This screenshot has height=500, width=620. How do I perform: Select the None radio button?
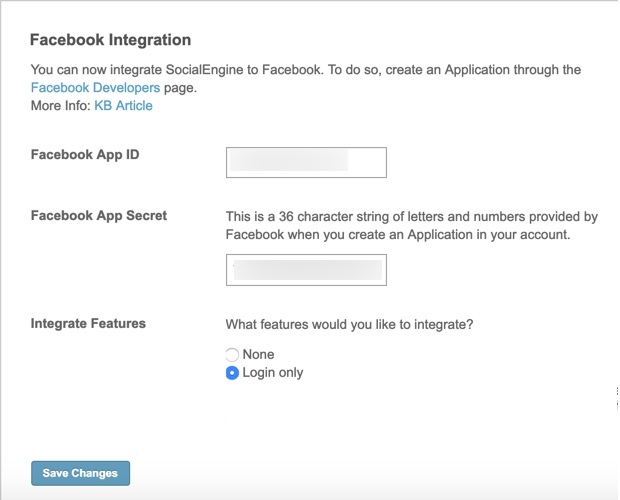232,355
